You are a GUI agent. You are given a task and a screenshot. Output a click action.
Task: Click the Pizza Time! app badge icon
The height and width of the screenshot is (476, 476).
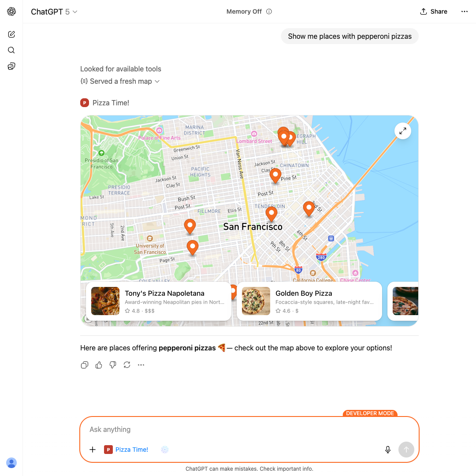85,103
